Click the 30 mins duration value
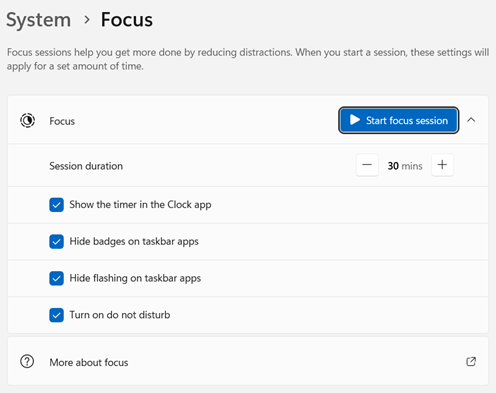Image resolution: width=496 pixels, height=393 pixels. click(x=405, y=166)
